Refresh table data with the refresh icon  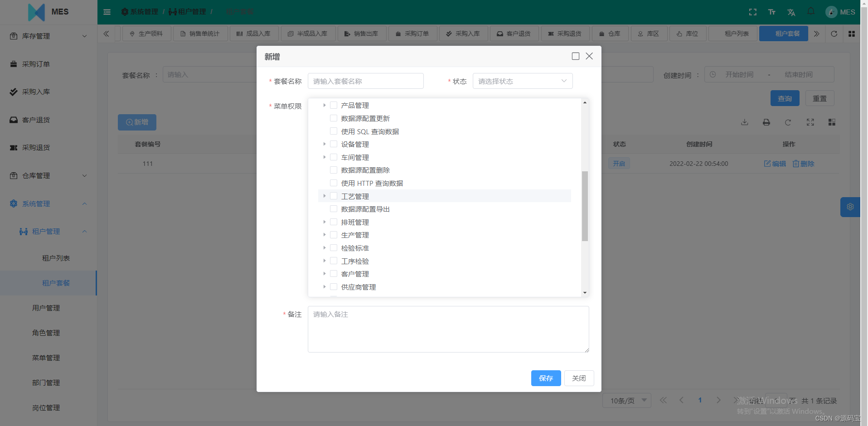point(788,122)
